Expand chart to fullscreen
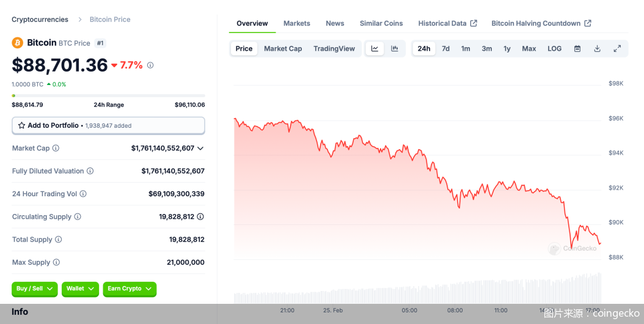Image resolution: width=644 pixels, height=324 pixels. pos(617,49)
